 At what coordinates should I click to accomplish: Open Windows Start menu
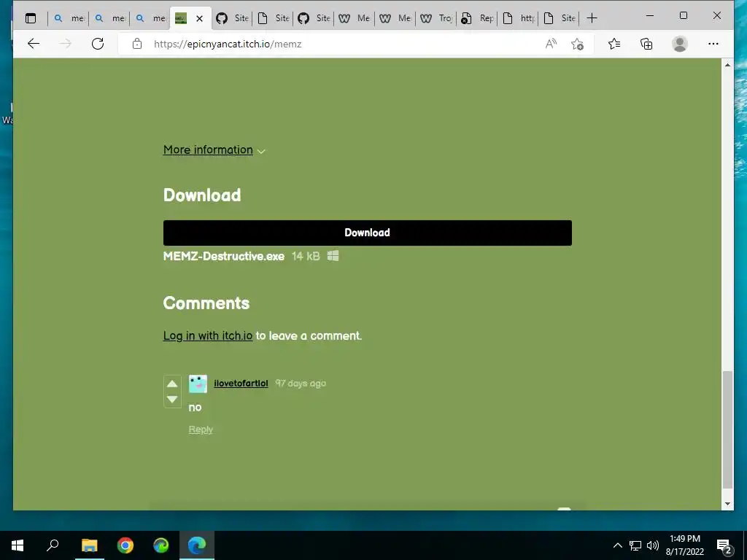coord(18,545)
